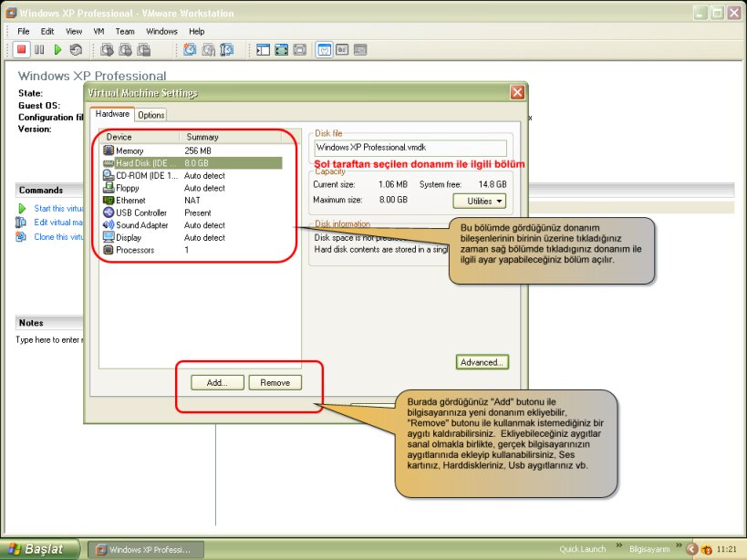Select the Hard Disk device row
This screenshot has width=747, height=560.
(x=193, y=163)
